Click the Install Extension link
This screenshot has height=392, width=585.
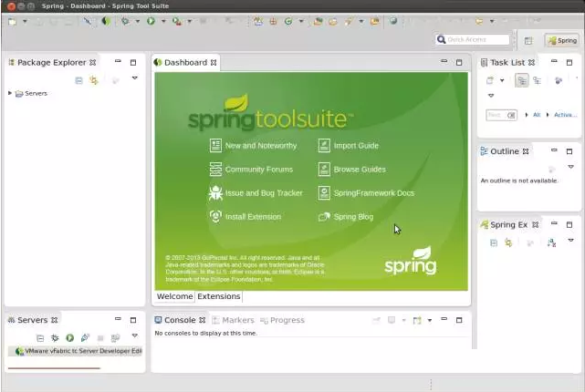click(x=254, y=217)
